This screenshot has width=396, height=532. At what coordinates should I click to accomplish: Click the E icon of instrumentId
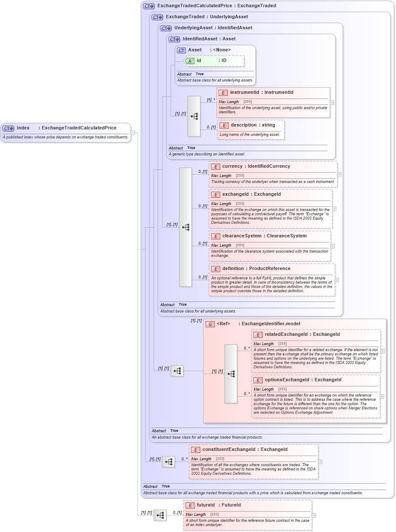223,93
